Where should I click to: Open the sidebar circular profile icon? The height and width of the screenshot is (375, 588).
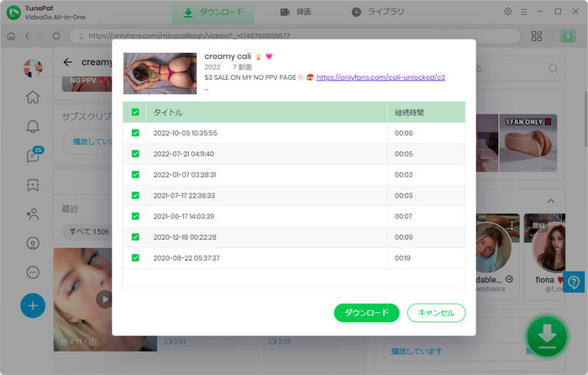[x=33, y=243]
